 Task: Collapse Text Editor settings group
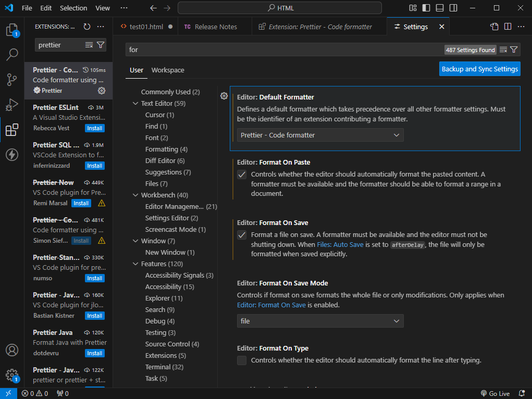click(135, 104)
